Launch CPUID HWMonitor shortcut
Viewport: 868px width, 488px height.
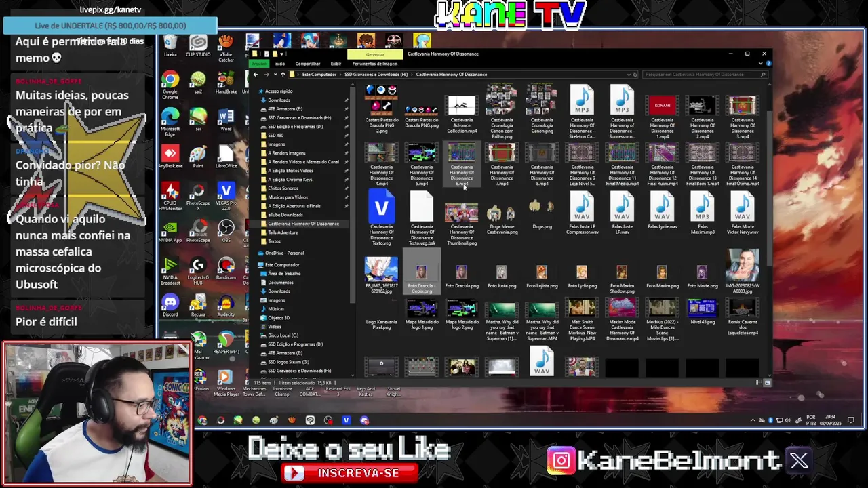pyautogui.click(x=170, y=197)
